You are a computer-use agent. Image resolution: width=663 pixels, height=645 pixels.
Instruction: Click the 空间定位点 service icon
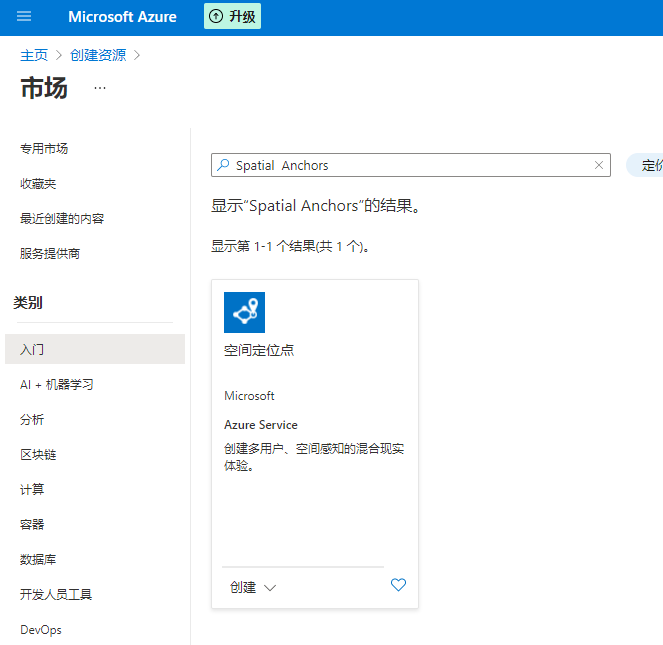(x=244, y=312)
